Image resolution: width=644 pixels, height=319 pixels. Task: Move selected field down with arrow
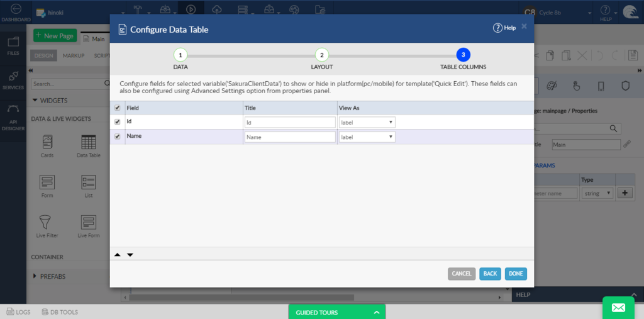(x=130, y=255)
